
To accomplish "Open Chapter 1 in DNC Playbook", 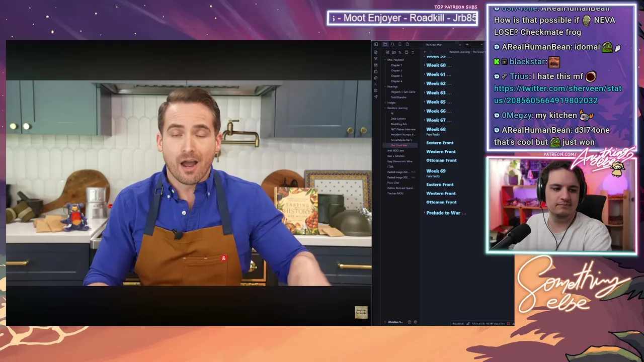I will 396,65.
